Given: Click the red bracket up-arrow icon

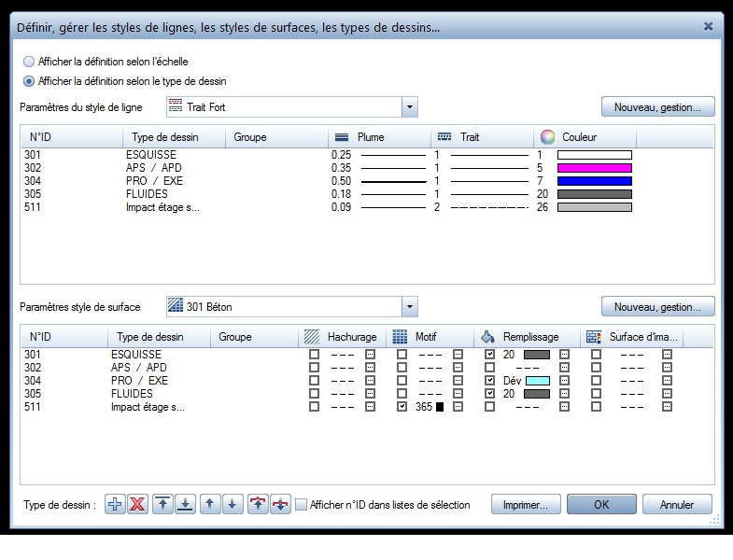Looking at the screenshot, I should click(258, 504).
